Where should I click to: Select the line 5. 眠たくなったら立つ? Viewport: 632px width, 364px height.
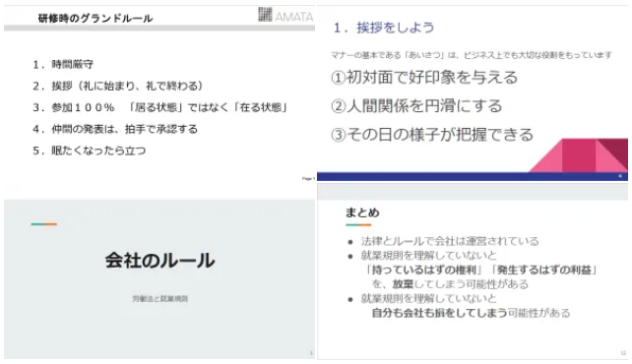(x=89, y=151)
